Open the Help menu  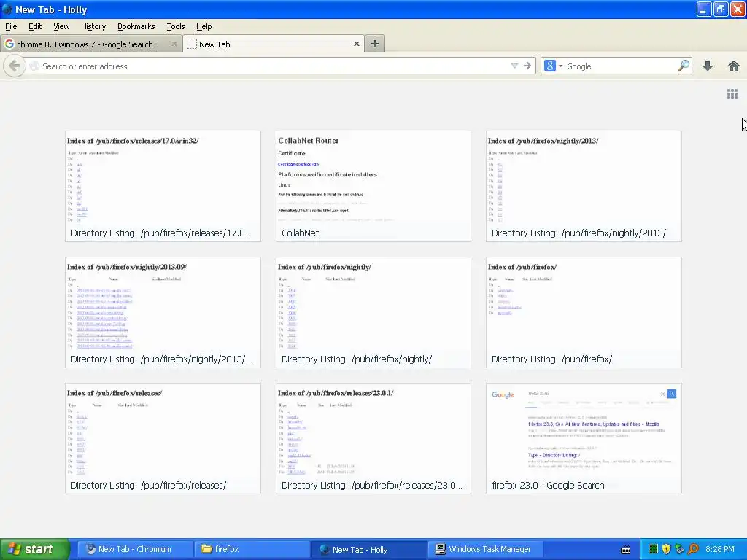click(204, 26)
